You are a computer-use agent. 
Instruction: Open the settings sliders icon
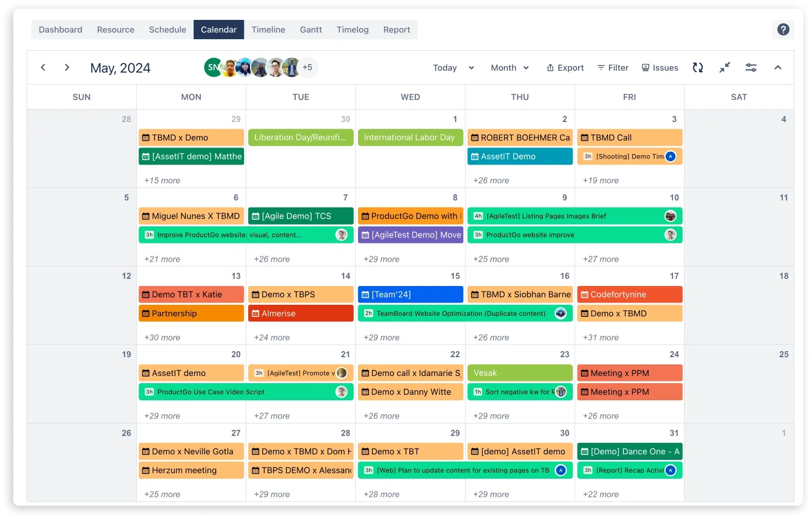pos(751,67)
